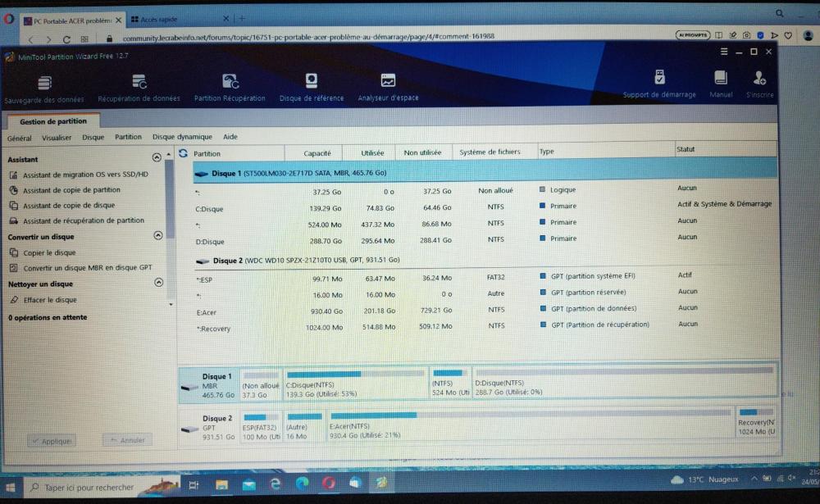Select Disque 2 header row in list
The image size is (820, 504).
(x=485, y=260)
